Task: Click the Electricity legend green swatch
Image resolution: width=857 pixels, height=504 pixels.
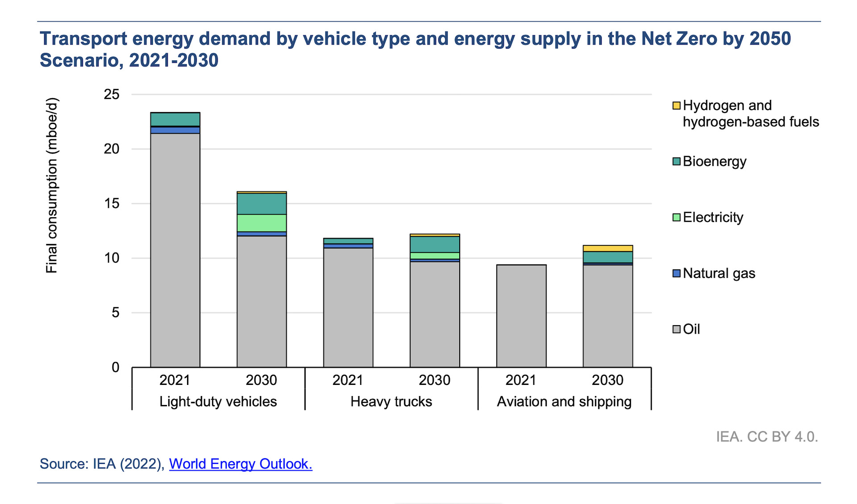Action: (676, 217)
